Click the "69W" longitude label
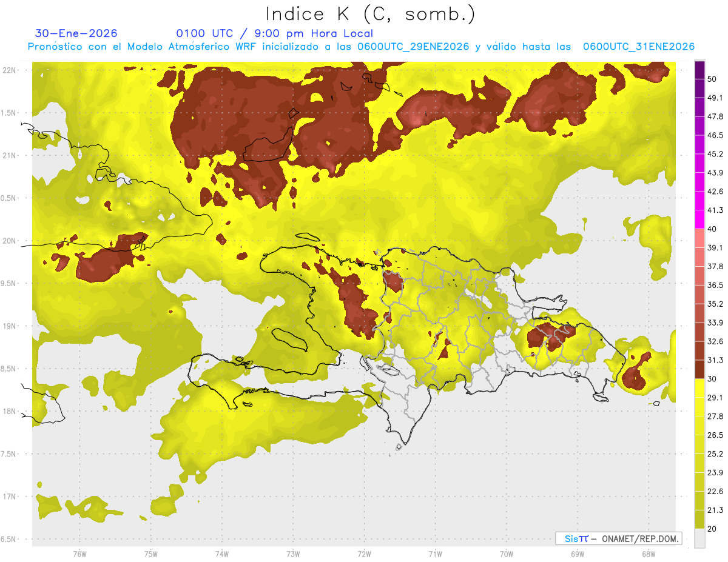The image size is (728, 562). pyautogui.click(x=577, y=554)
